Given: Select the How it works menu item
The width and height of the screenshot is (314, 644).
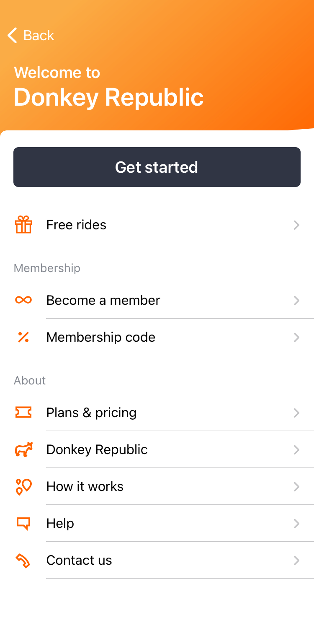Looking at the screenshot, I should click(x=157, y=486).
